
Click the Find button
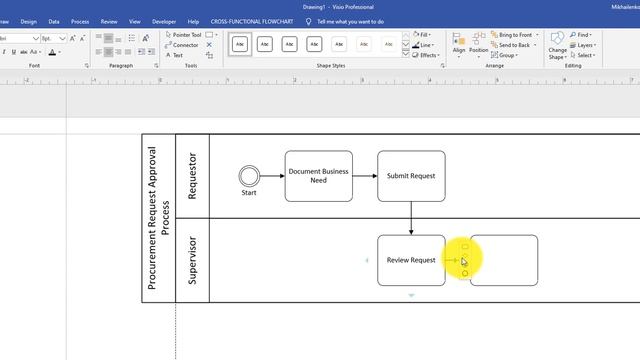pyautogui.click(x=581, y=35)
